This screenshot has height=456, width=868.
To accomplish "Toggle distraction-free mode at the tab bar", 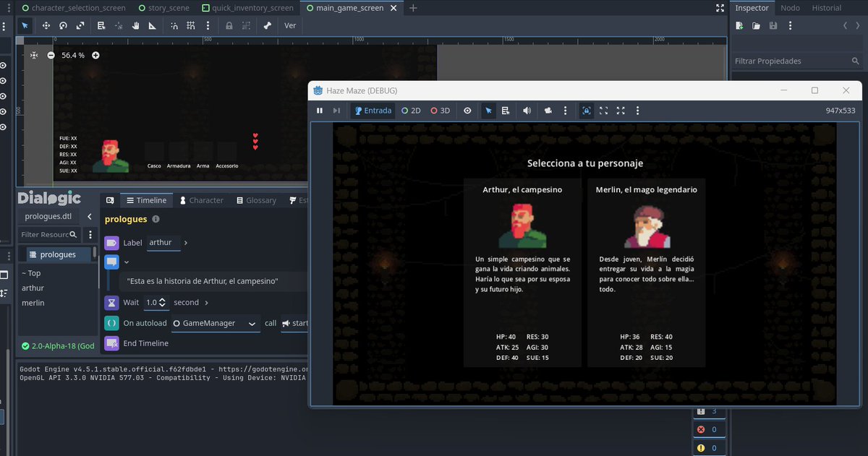I will click(x=720, y=8).
